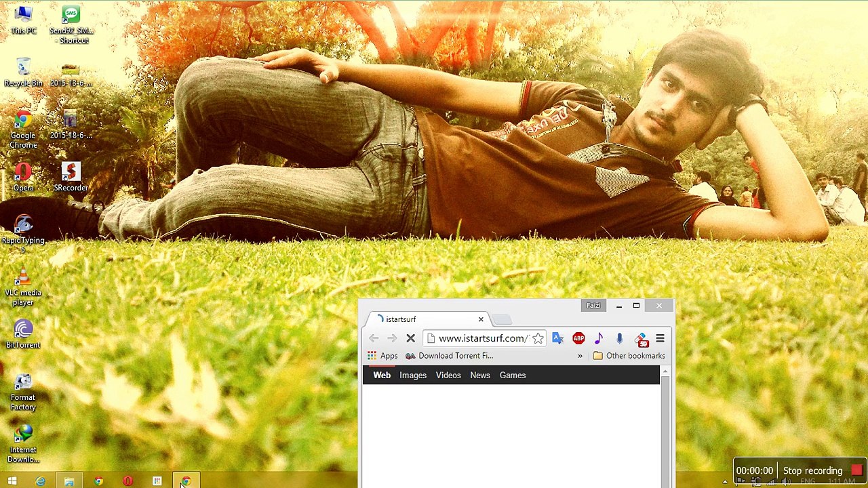
Task: Select the Web search tab
Action: (382, 375)
